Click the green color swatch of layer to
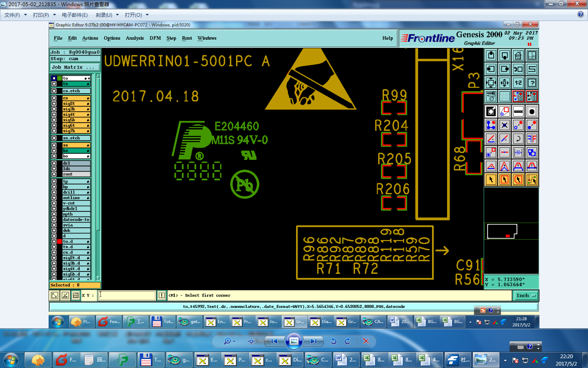Viewport: 588px width, 368px height. (60, 78)
